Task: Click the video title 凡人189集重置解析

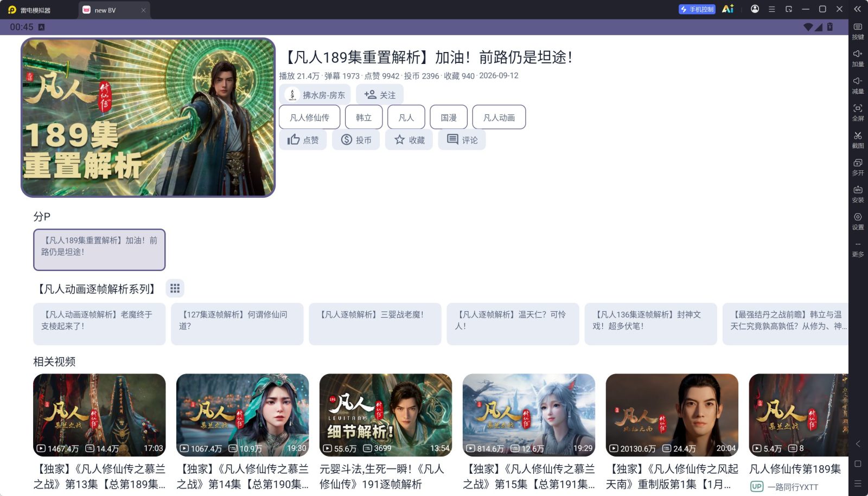Action: 427,57
